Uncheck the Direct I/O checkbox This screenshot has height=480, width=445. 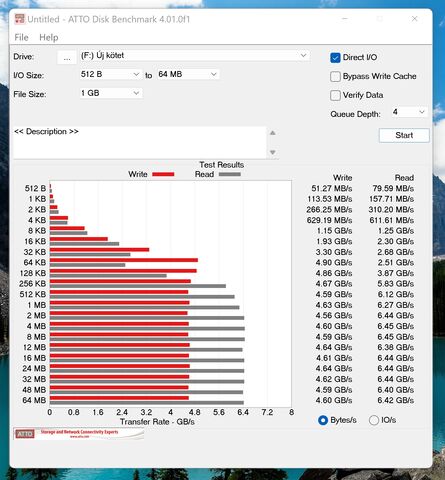point(335,58)
